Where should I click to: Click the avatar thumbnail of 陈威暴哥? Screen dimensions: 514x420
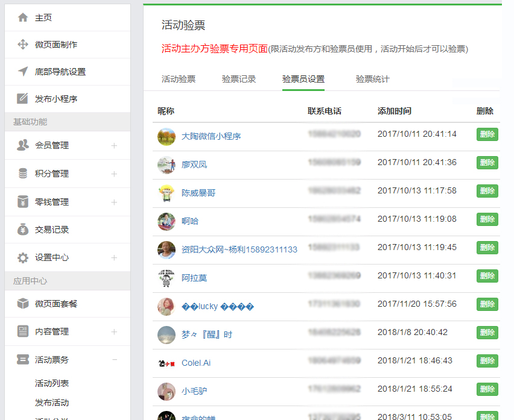tap(167, 193)
